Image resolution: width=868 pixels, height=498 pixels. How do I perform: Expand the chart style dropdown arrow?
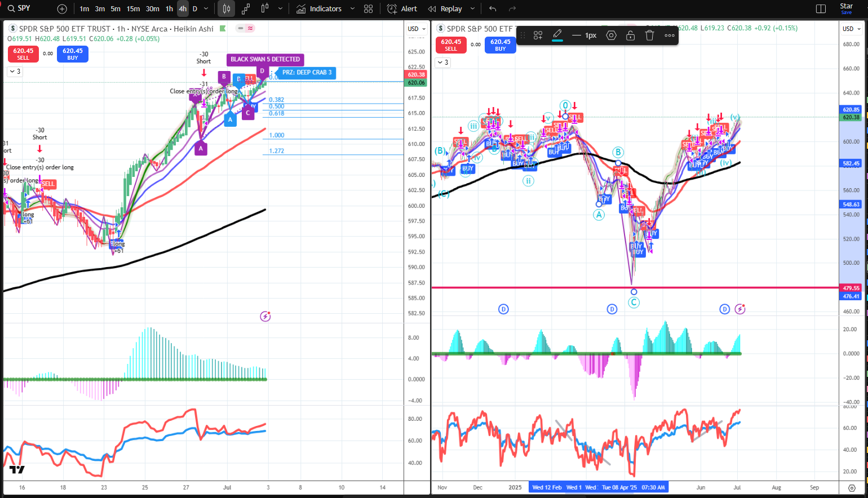pyautogui.click(x=280, y=9)
